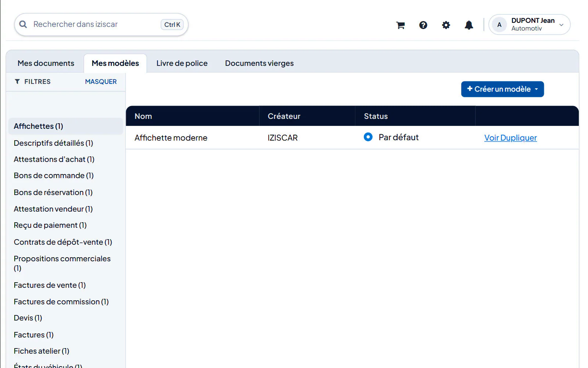Viewport: 588px width, 368px height.
Task: Click the magnifier search icon
Action: pos(23,24)
